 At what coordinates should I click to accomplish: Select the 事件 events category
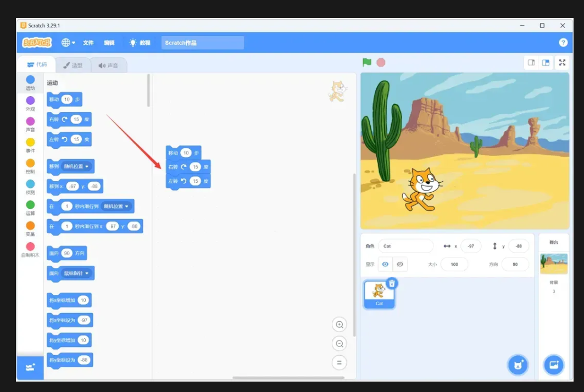31,145
